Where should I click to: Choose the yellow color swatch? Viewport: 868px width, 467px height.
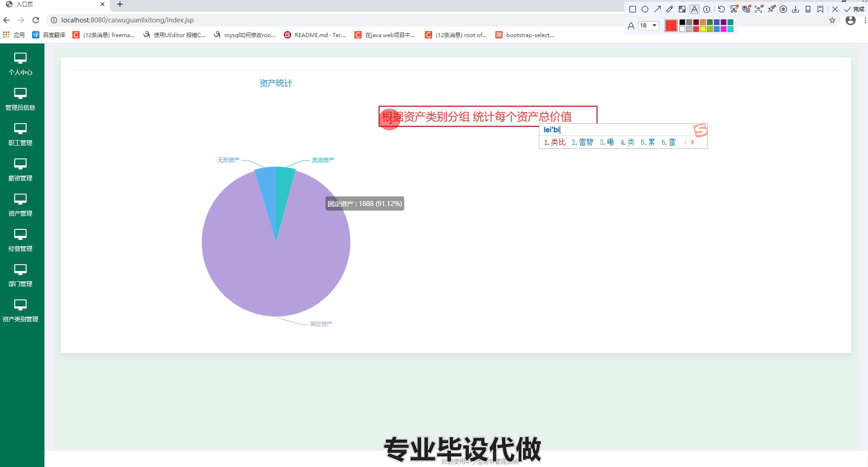703,29
